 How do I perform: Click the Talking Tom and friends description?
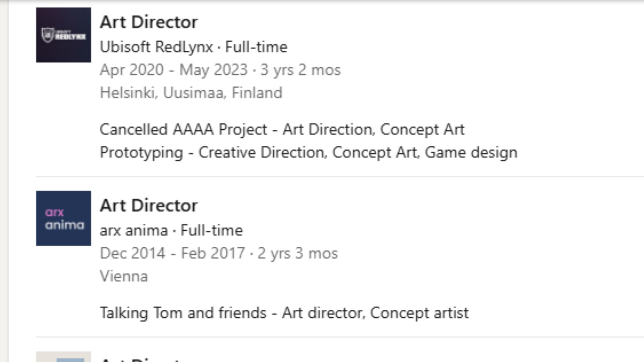pos(284,313)
